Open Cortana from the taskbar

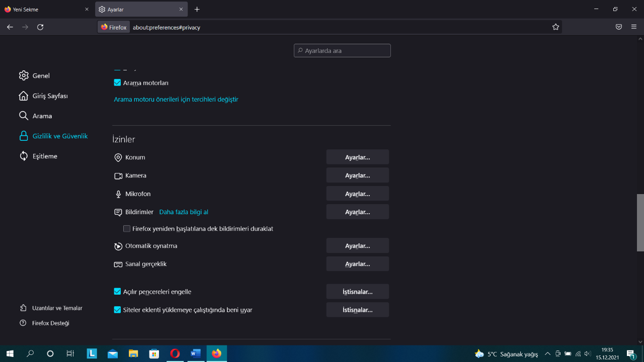tap(50, 353)
